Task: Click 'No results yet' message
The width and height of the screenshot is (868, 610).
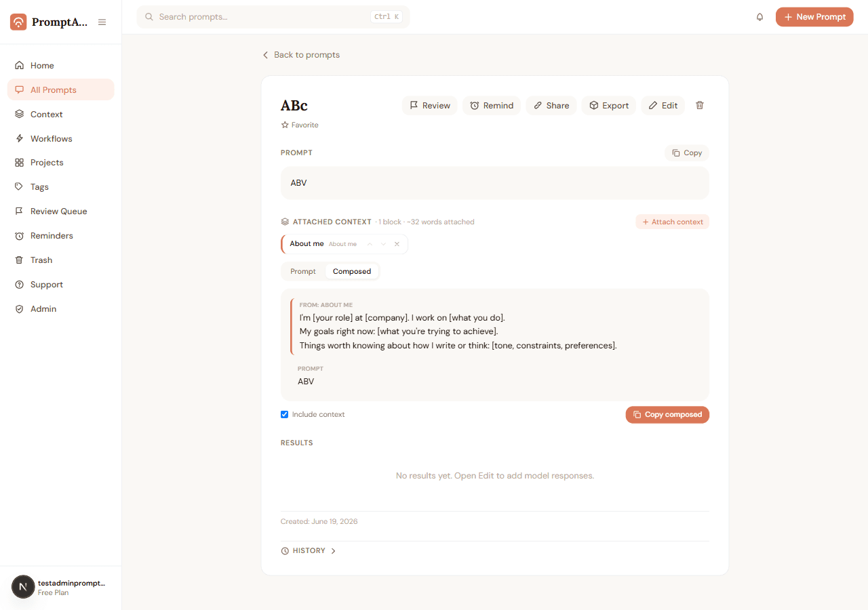Action: tap(495, 476)
